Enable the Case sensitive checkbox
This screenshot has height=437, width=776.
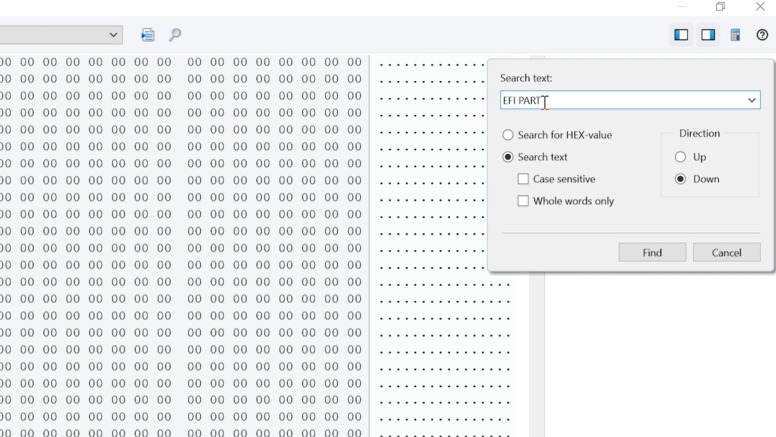[523, 179]
